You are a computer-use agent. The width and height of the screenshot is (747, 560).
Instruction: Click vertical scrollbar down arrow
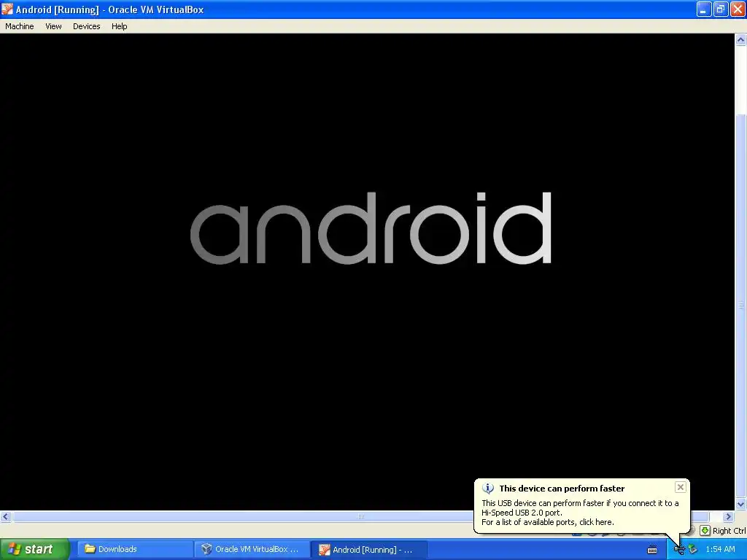point(741,505)
